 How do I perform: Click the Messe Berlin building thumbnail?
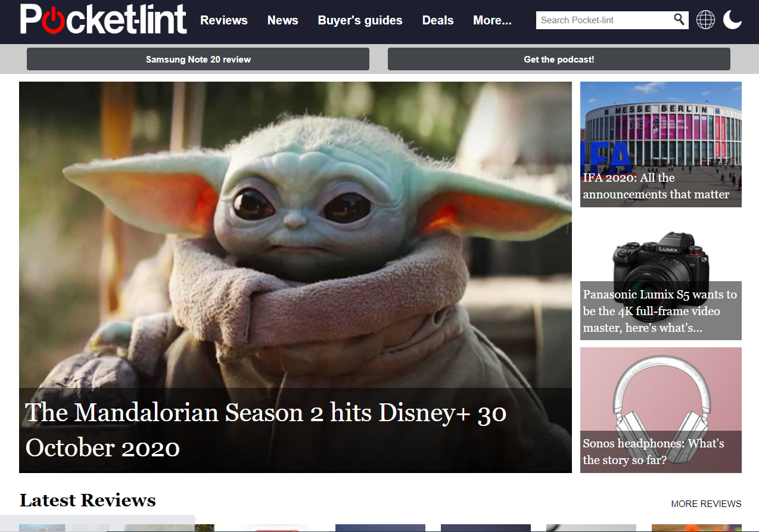pyautogui.click(x=661, y=125)
